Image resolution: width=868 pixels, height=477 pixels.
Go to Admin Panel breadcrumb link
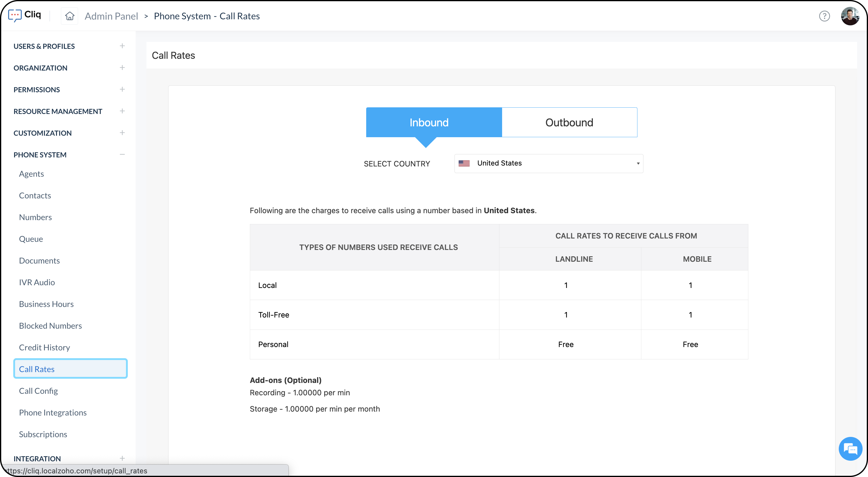[111, 16]
